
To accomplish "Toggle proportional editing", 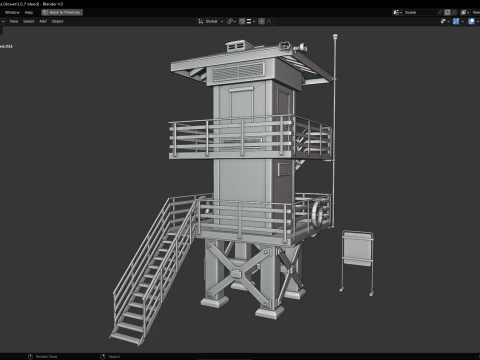I will click(262, 21).
